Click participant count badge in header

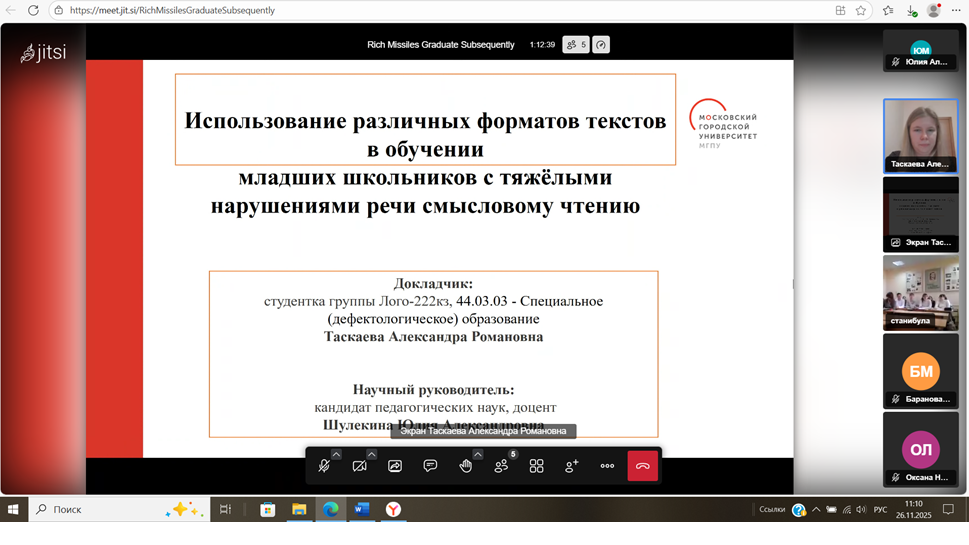point(576,45)
